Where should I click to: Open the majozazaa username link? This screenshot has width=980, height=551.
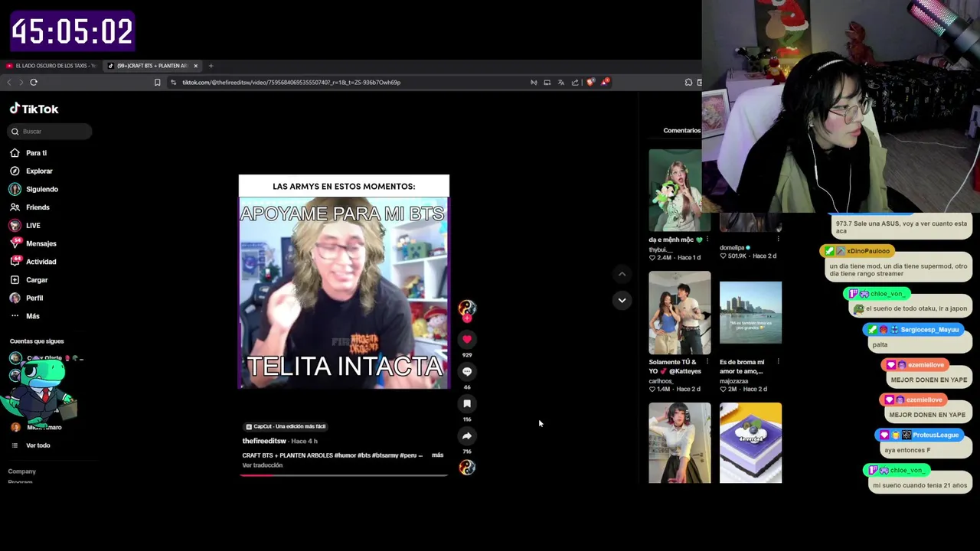tap(734, 381)
